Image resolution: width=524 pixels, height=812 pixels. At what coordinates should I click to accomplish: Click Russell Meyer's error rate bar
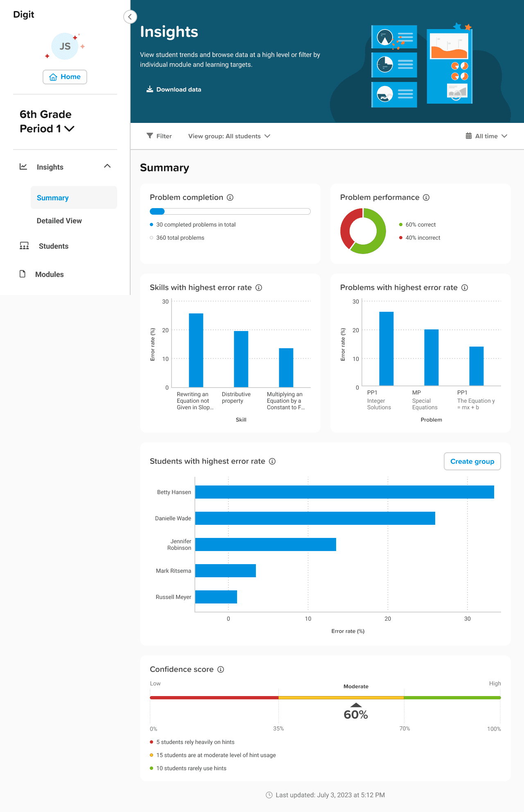pos(216,597)
